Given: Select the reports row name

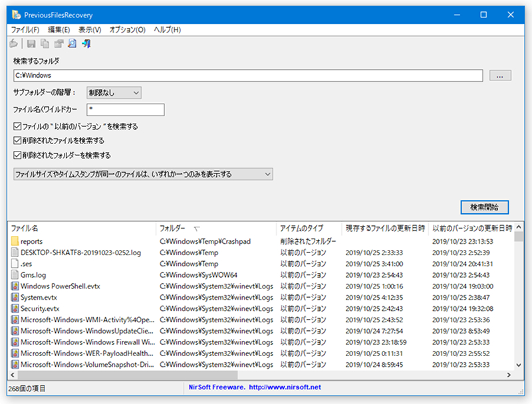Looking at the screenshot, I should [x=31, y=241].
